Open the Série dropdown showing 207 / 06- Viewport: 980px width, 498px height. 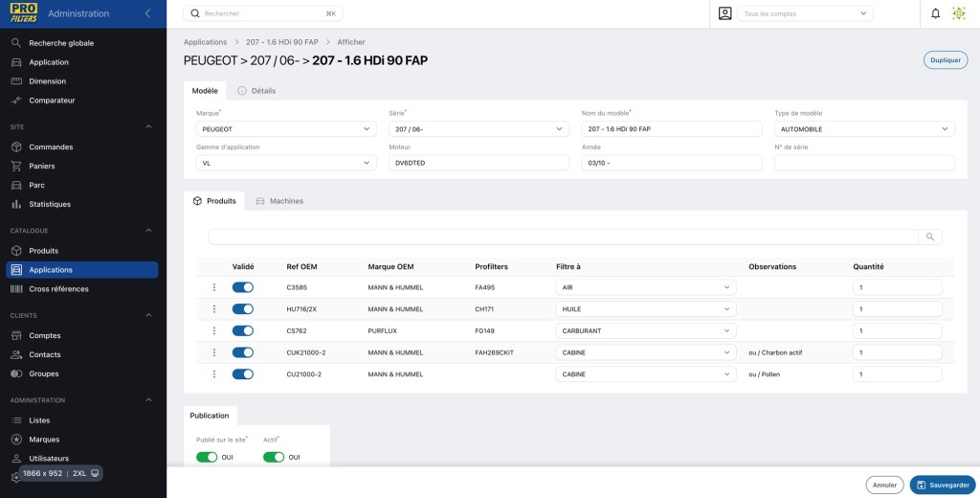(479, 129)
